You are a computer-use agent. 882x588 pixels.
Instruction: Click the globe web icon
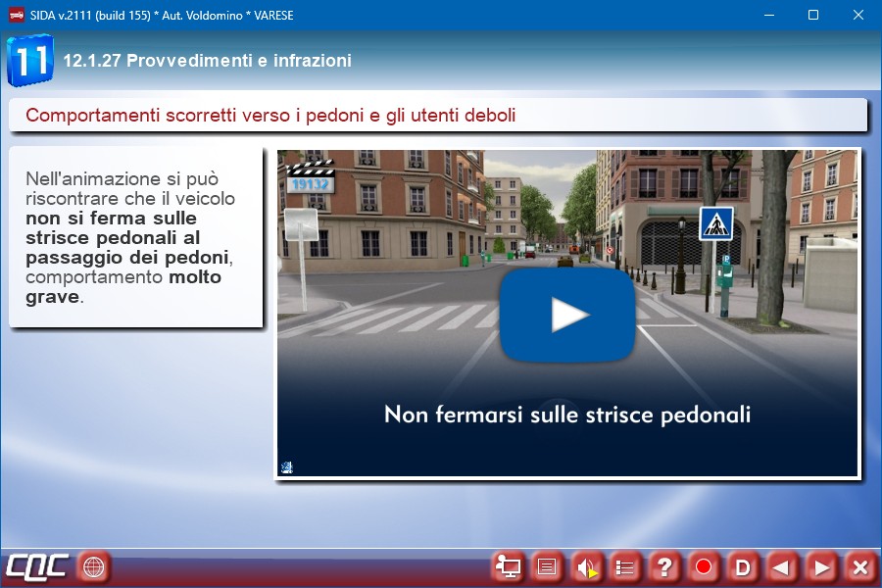(x=93, y=566)
